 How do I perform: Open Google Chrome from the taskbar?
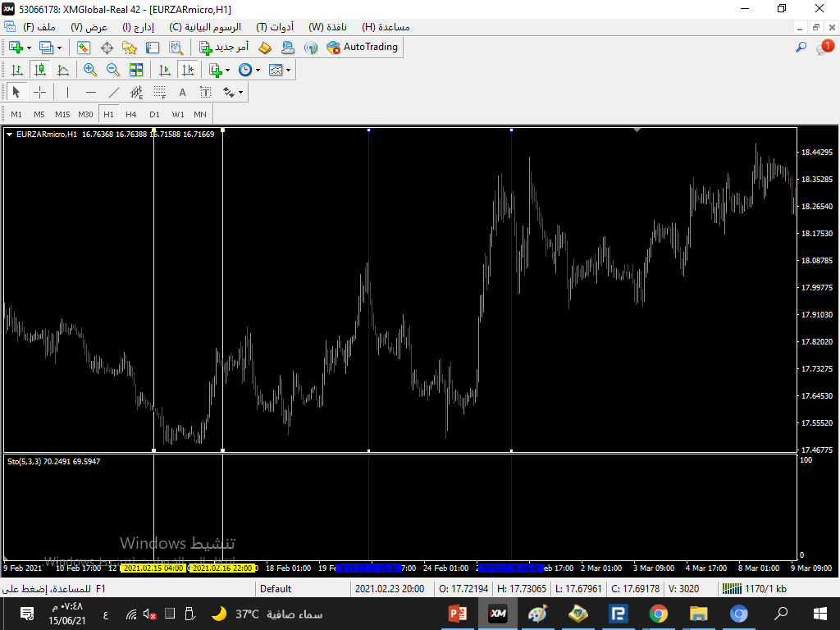[658, 613]
